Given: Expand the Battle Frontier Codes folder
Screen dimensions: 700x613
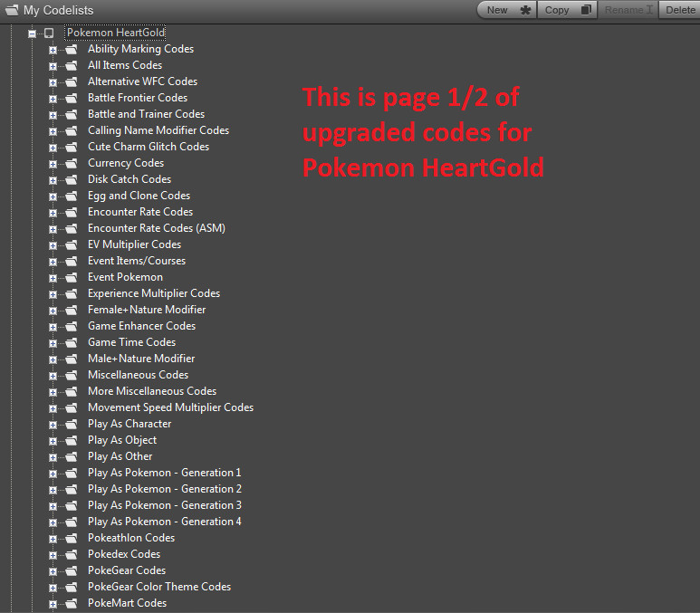Looking at the screenshot, I should coord(53,99).
